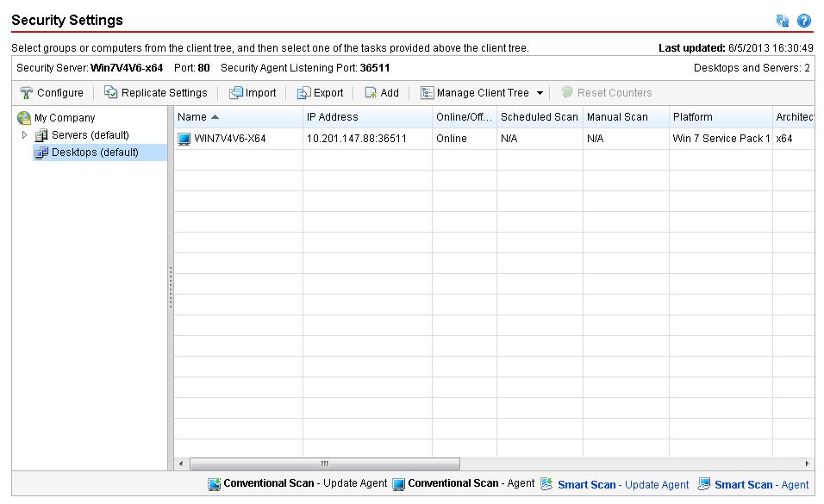Click the Export toolbar button
The image size is (824, 504).
[x=320, y=93]
